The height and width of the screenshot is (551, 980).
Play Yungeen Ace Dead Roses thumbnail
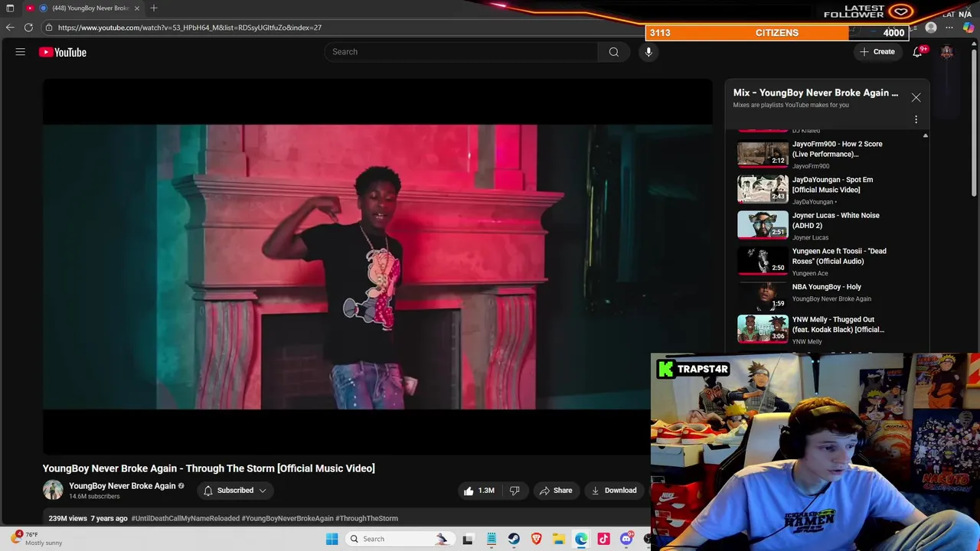(763, 260)
